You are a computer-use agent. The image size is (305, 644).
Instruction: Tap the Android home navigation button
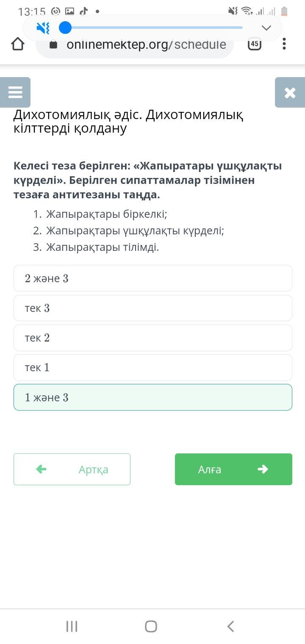pyautogui.click(x=151, y=626)
